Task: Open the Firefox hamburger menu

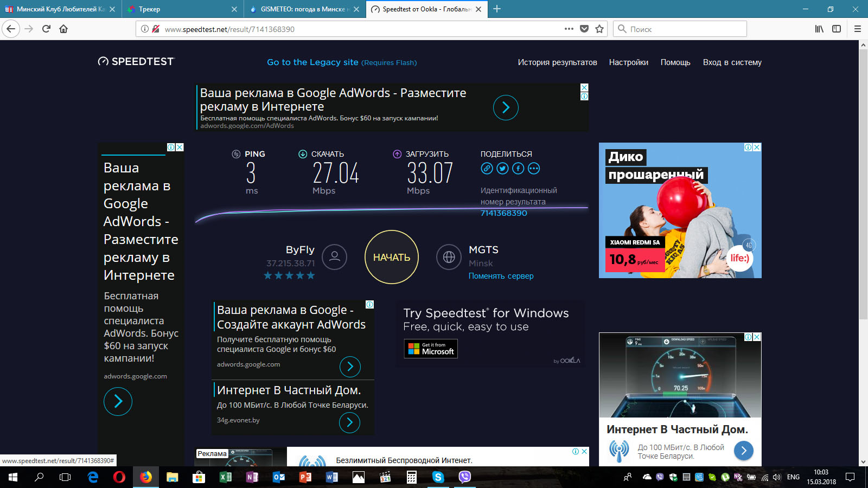Action: coord(858,29)
